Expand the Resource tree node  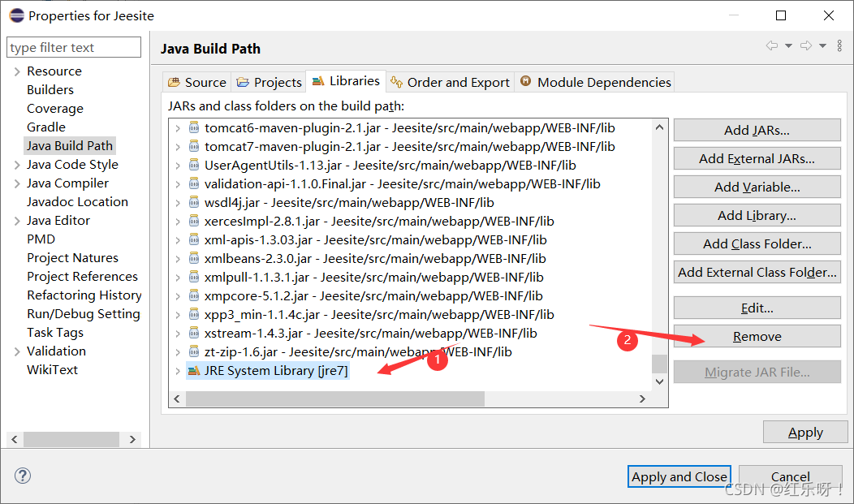[x=17, y=71]
